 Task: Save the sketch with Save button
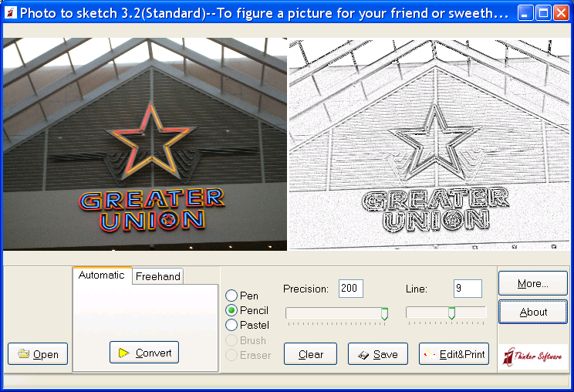pos(378,354)
